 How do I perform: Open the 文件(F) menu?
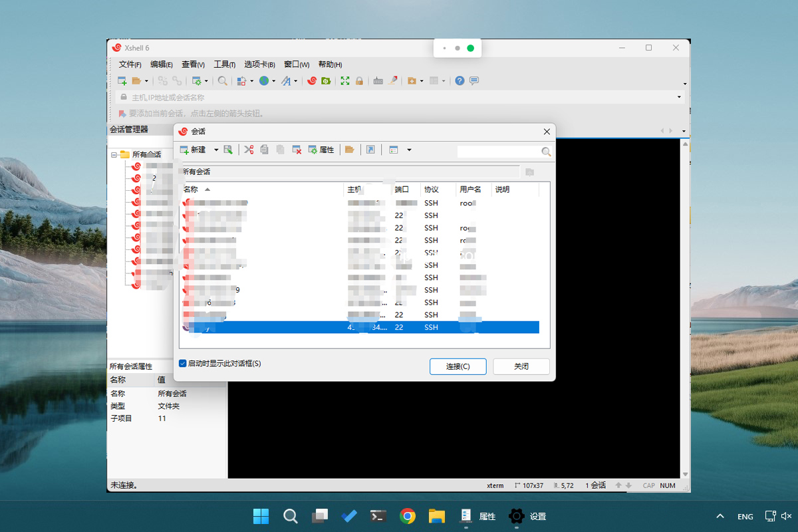(130, 65)
